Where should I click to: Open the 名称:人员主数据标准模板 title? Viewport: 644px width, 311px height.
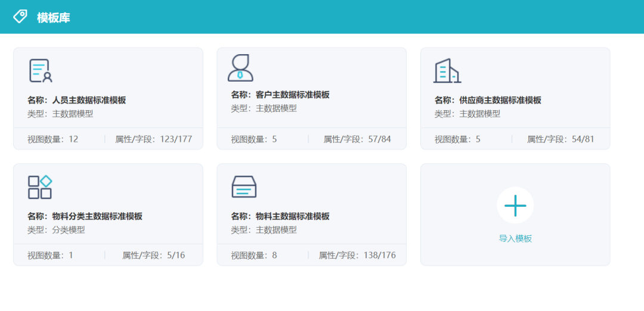tap(77, 100)
